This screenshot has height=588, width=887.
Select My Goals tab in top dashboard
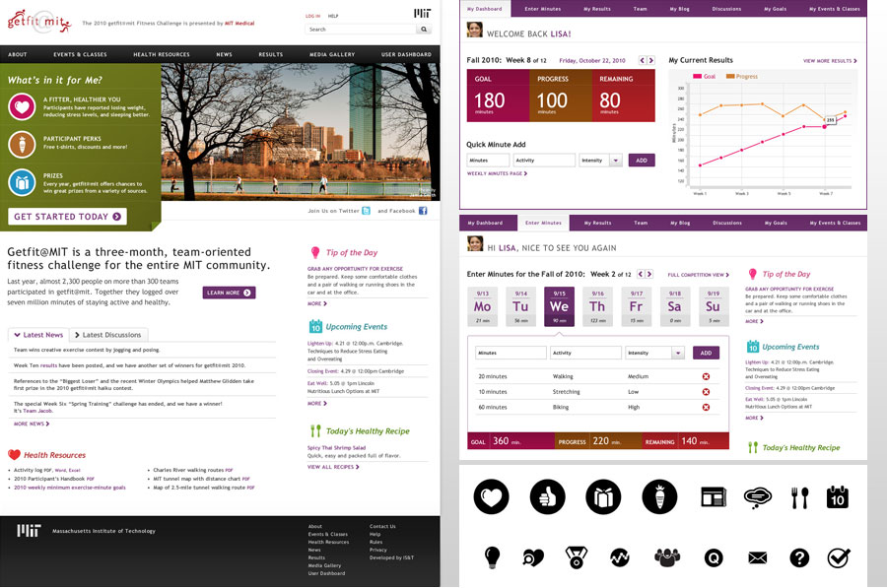pos(775,9)
